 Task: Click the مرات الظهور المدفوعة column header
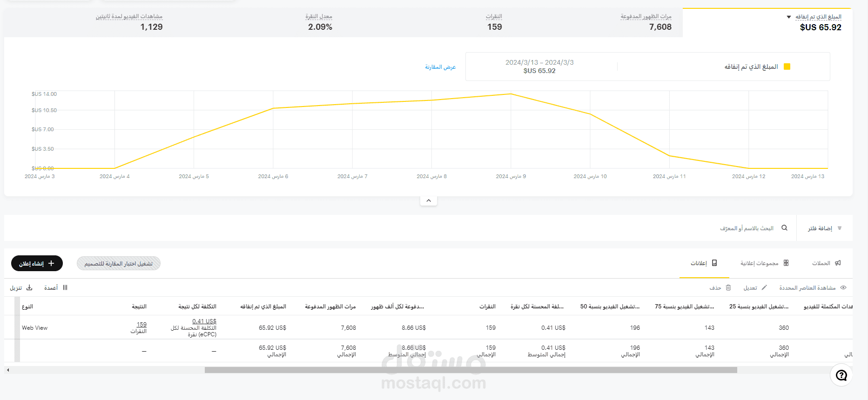tap(330, 307)
